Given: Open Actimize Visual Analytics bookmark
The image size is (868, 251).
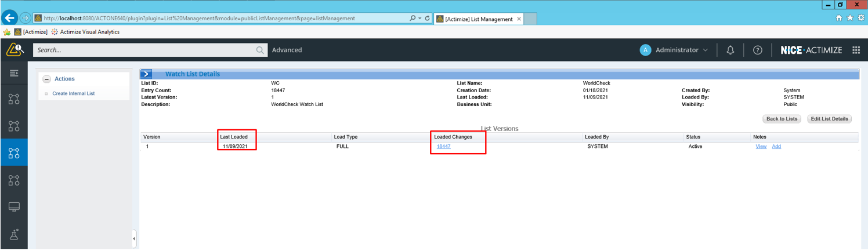Looking at the screenshot, I should click(x=85, y=32).
